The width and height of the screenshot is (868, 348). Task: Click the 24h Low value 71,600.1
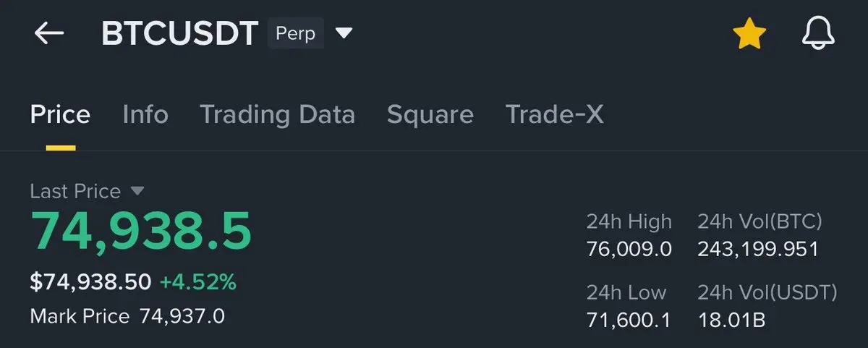pyautogui.click(x=629, y=321)
